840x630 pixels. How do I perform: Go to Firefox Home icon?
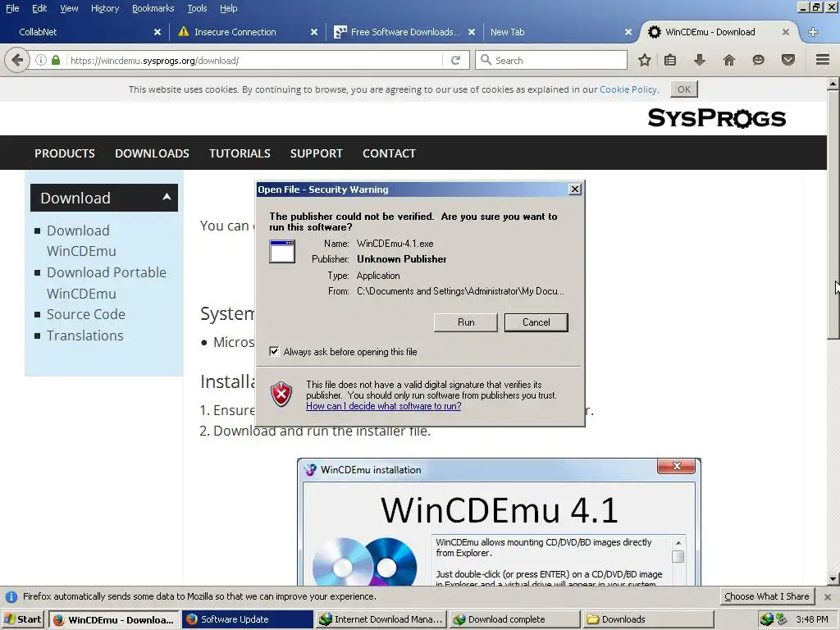pyautogui.click(x=728, y=60)
